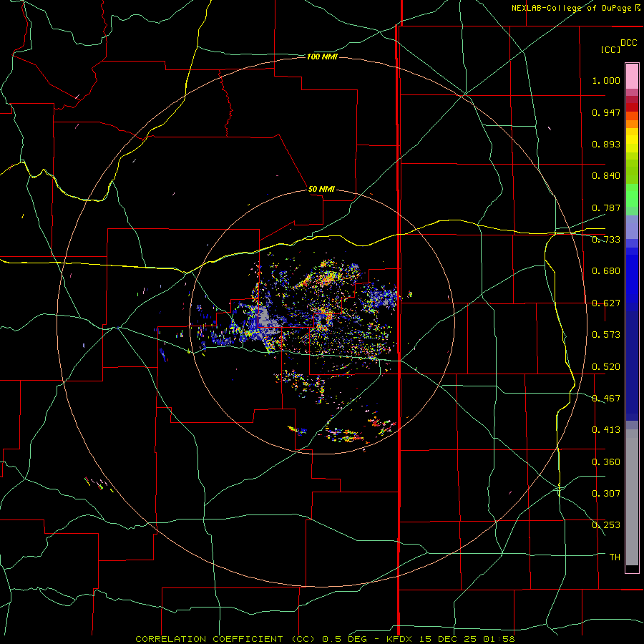Click the 0.520 value on color scale
This screenshot has height=644, width=644.
coord(606,367)
